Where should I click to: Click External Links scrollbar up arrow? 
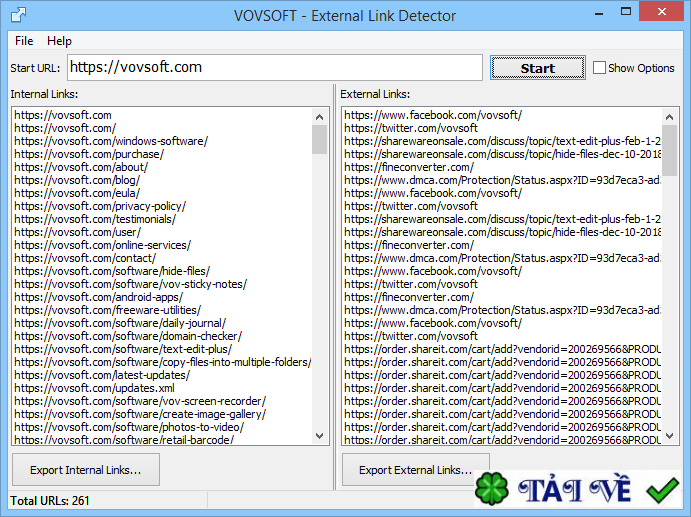tap(669, 117)
